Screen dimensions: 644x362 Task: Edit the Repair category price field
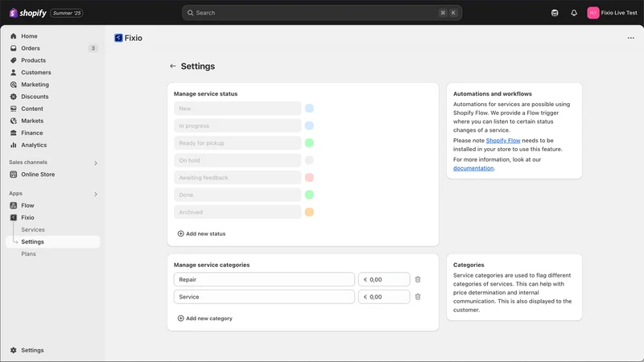pyautogui.click(x=384, y=279)
